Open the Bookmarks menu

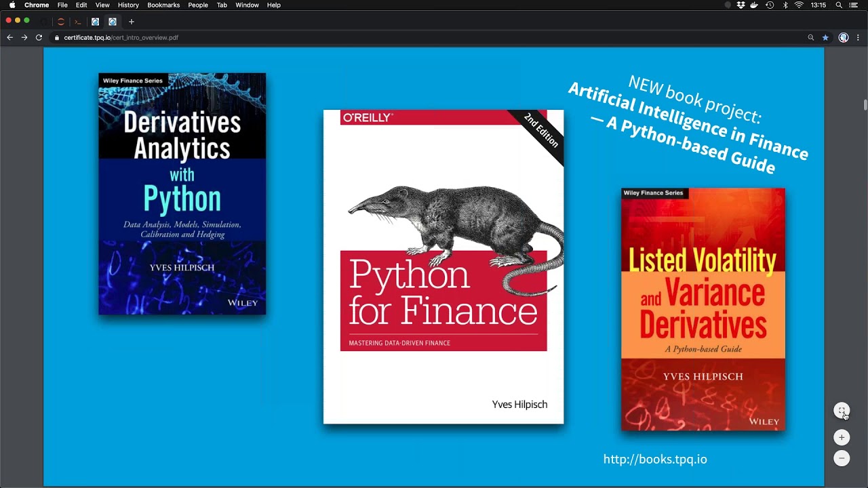tap(163, 5)
